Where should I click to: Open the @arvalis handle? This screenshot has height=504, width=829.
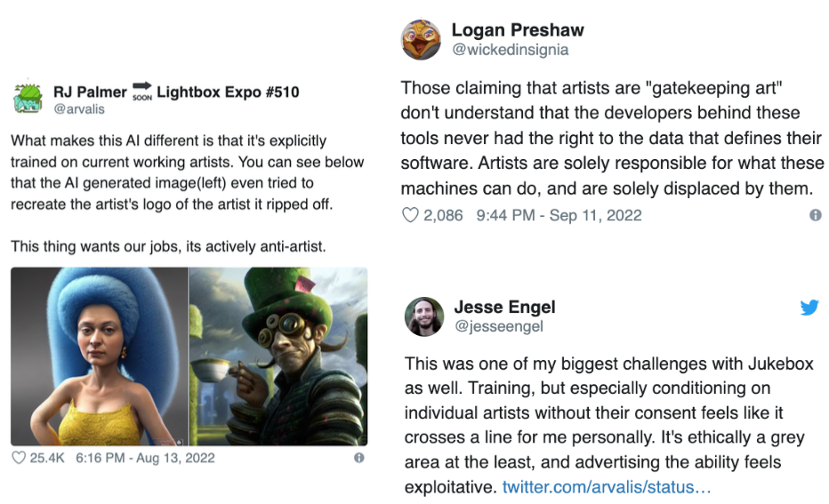point(79,108)
